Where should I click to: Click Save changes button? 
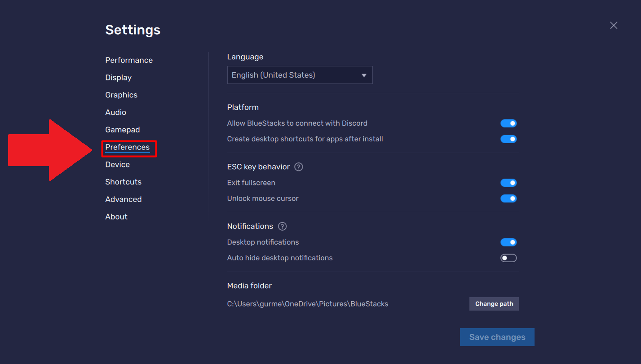pos(497,337)
